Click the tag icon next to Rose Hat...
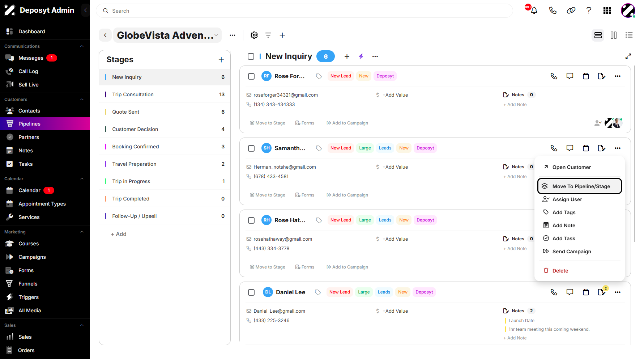The height and width of the screenshot is (359, 644). pyautogui.click(x=319, y=220)
